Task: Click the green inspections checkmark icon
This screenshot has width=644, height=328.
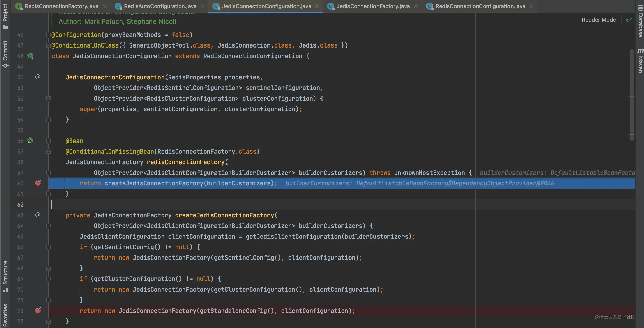Action: (629, 20)
